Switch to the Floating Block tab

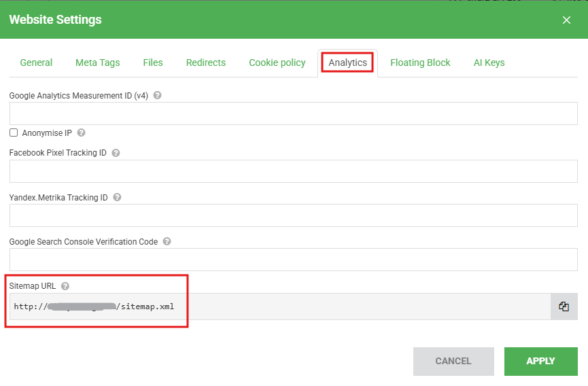[x=420, y=63]
